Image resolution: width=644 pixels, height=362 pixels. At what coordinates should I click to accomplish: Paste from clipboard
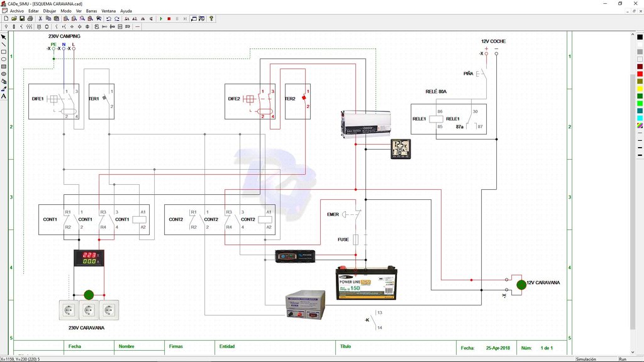click(x=56, y=18)
